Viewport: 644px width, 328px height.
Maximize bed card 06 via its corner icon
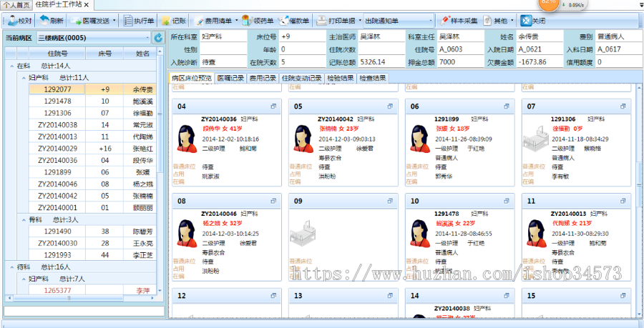point(507,106)
